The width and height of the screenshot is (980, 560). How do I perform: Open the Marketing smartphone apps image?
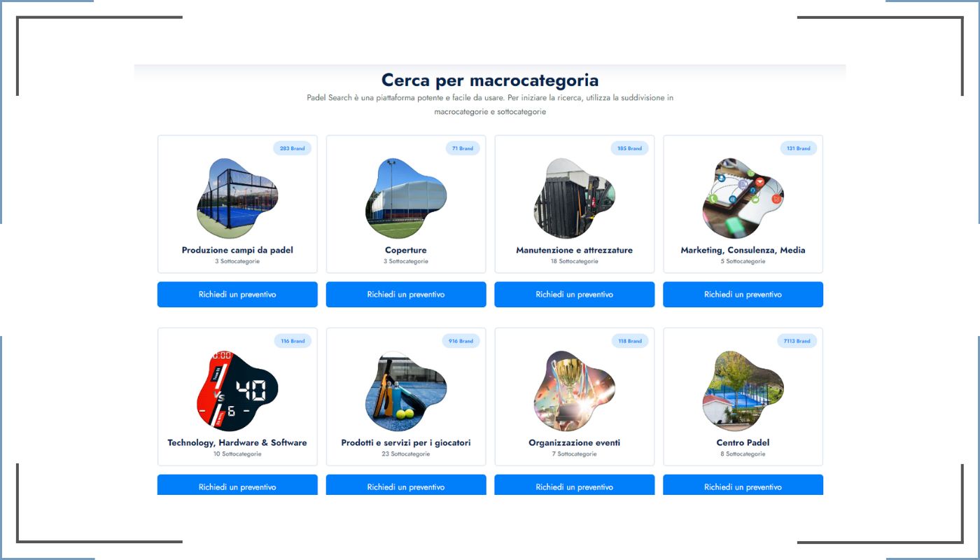coord(743,199)
